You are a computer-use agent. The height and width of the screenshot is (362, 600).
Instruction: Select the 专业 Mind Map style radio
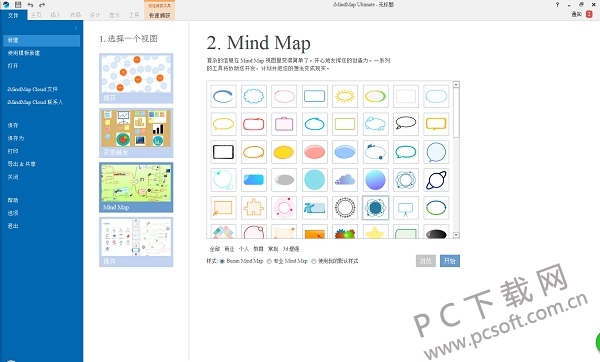pyautogui.click(x=269, y=261)
